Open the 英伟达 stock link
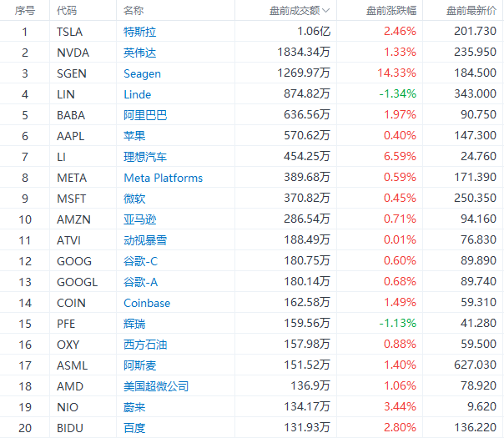This screenshot has width=504, height=438. coord(140,53)
